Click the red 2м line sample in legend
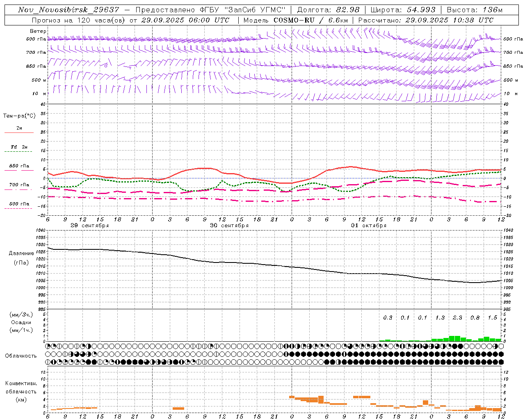Viewport: 525px width, 420px height. coord(19,132)
